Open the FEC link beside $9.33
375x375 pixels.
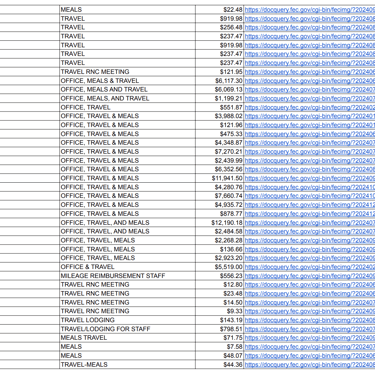pyautogui.click(x=310, y=311)
